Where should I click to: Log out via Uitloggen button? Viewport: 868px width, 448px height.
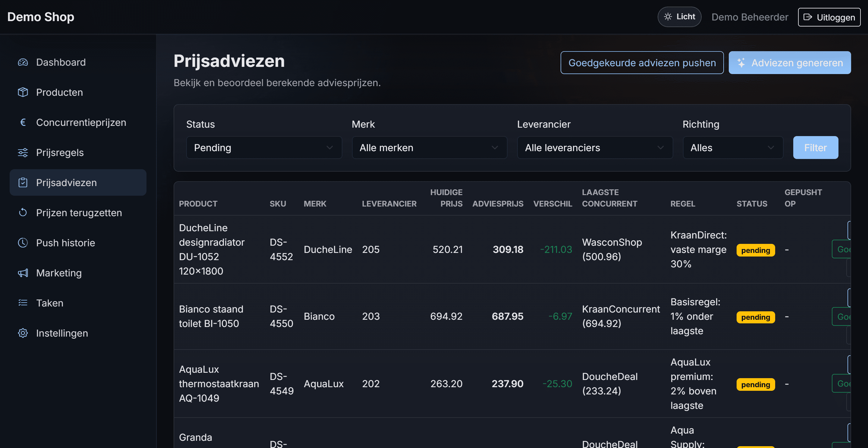point(829,17)
